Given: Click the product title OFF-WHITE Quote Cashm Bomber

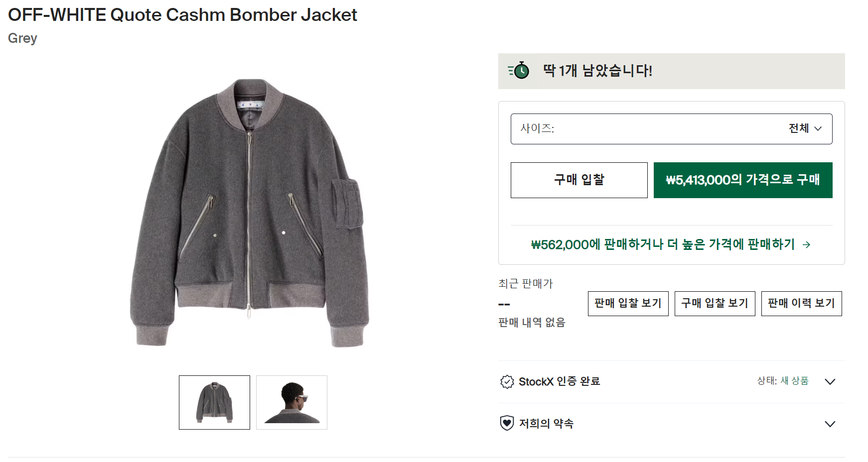Looking at the screenshot, I should [x=182, y=15].
